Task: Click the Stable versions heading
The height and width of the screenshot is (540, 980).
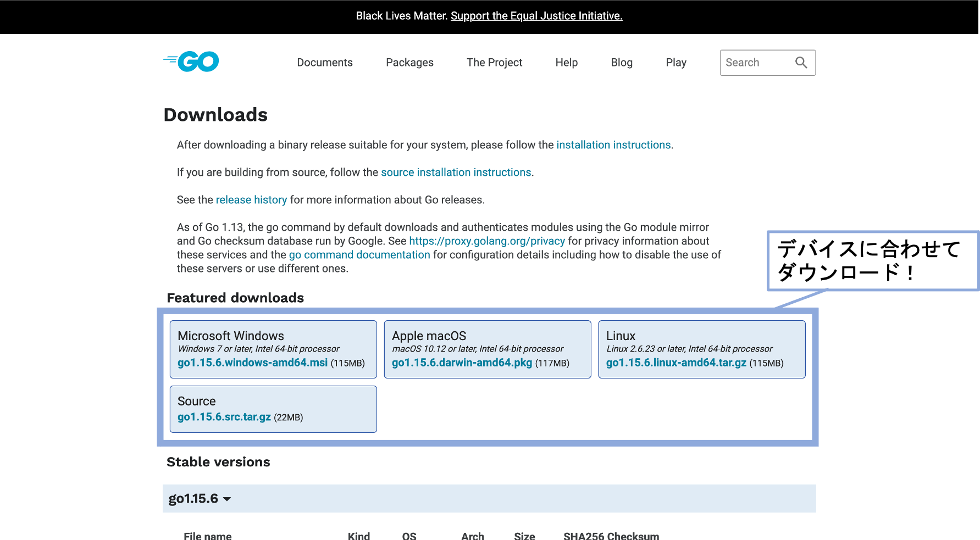Action: 218,462
